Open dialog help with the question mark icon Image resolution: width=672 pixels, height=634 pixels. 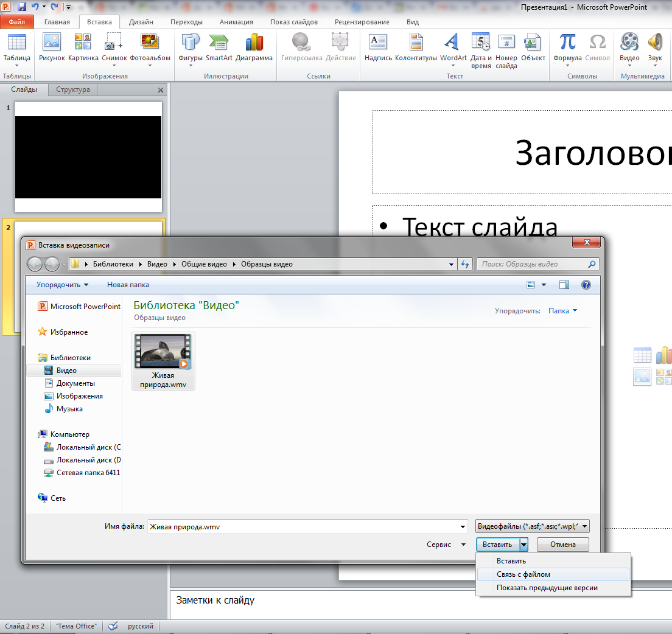[586, 285]
